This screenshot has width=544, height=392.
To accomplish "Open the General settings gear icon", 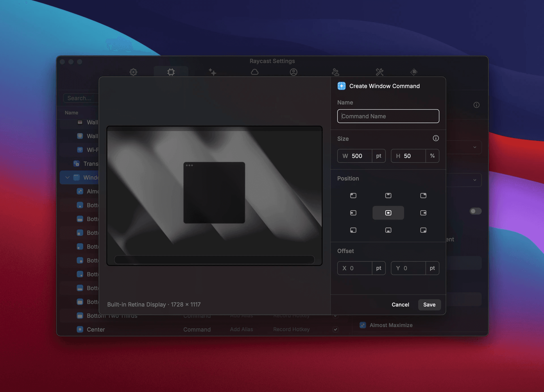I will point(133,72).
